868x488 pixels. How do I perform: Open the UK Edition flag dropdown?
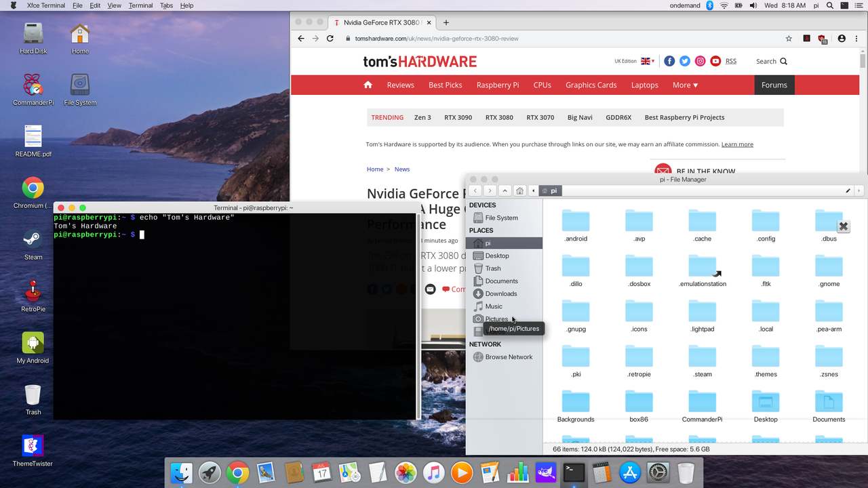(x=648, y=61)
